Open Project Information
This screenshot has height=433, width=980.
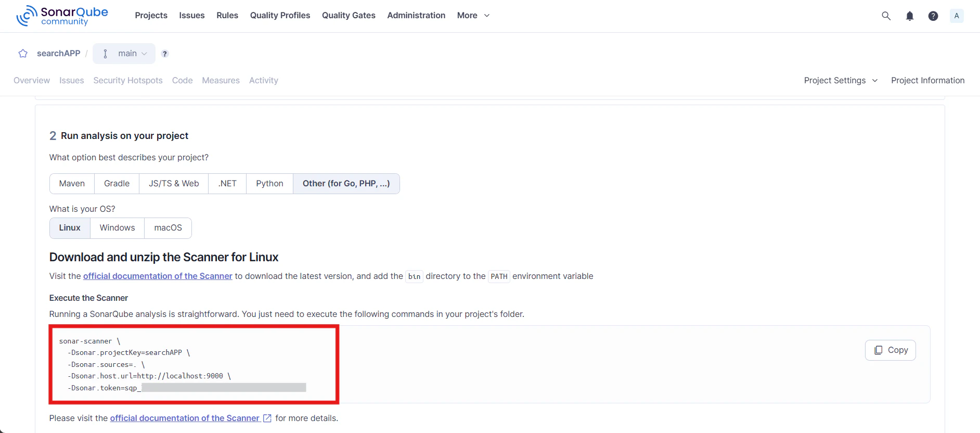click(927, 80)
